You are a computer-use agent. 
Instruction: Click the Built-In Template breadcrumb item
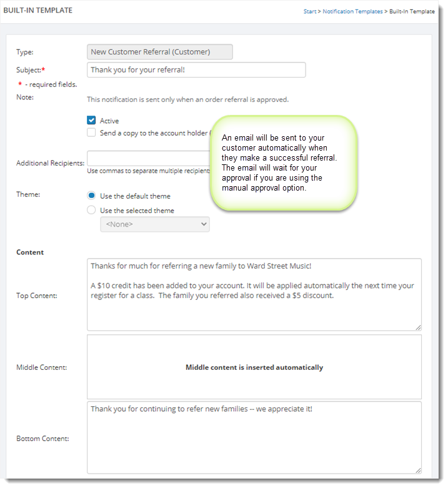point(412,11)
